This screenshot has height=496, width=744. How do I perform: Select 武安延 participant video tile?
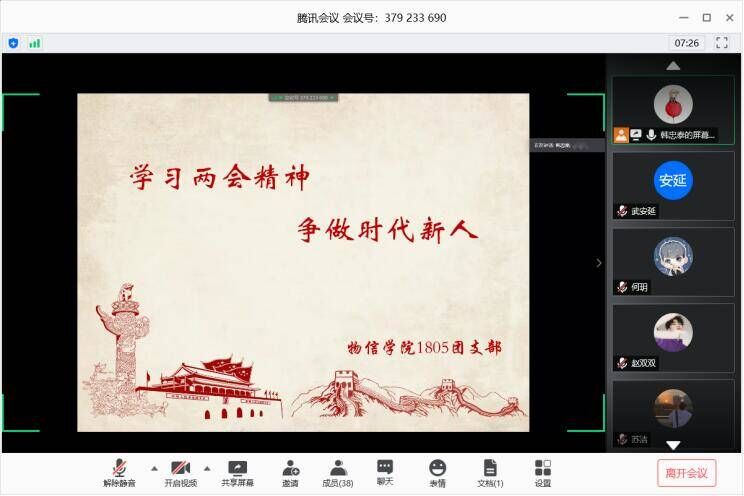(673, 185)
